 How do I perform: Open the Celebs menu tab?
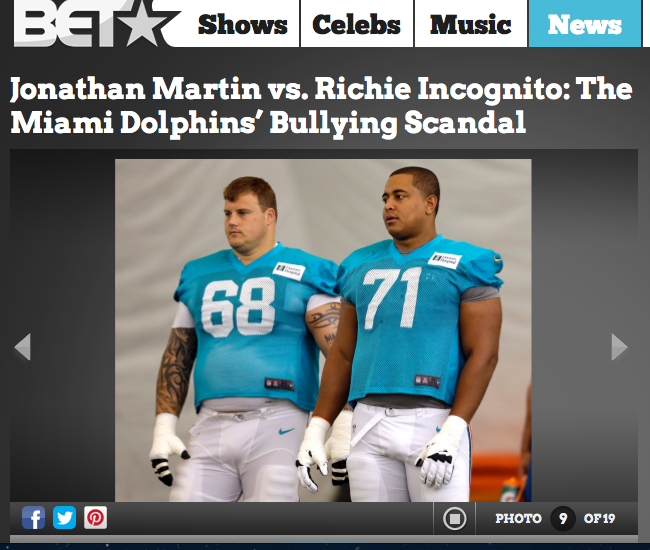tap(357, 24)
